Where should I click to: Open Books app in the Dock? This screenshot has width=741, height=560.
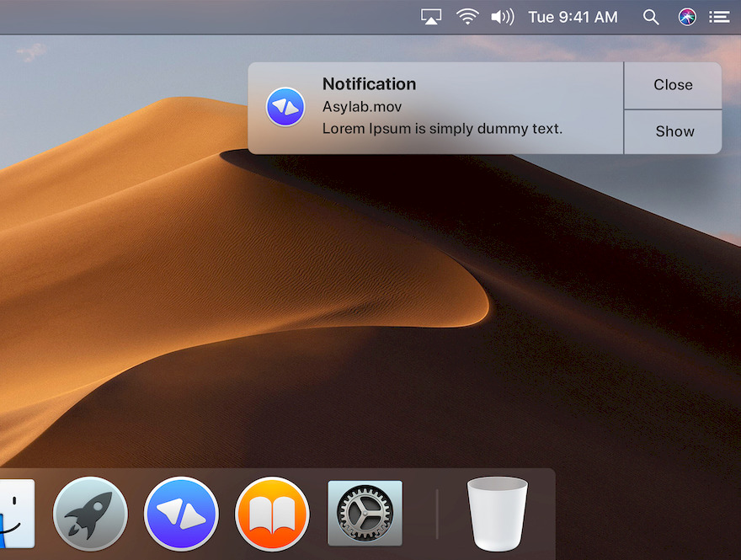[x=272, y=514]
